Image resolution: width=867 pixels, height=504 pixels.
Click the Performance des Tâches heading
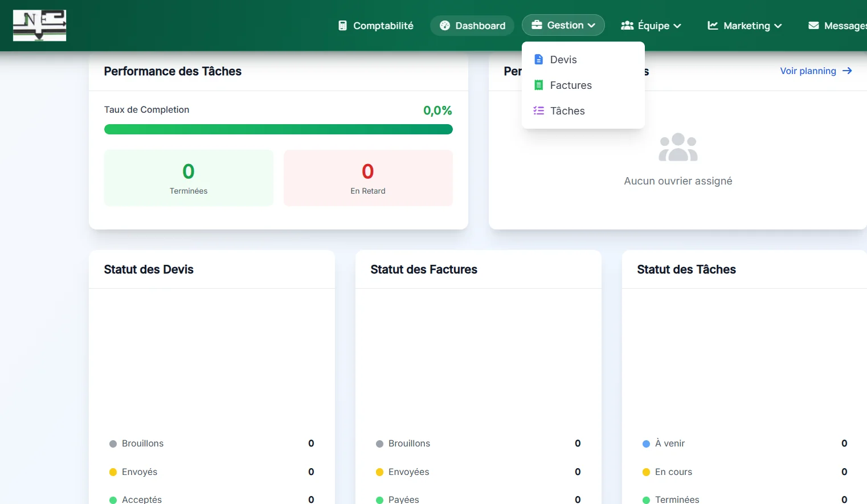click(x=173, y=71)
